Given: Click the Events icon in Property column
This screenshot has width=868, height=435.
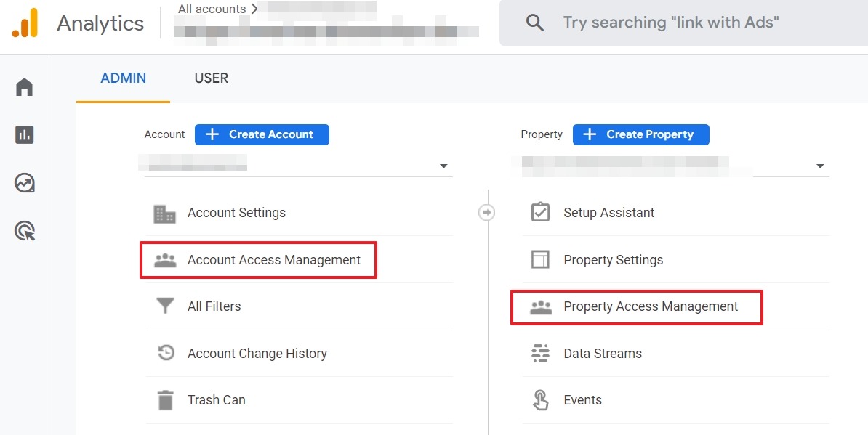Looking at the screenshot, I should 540,400.
